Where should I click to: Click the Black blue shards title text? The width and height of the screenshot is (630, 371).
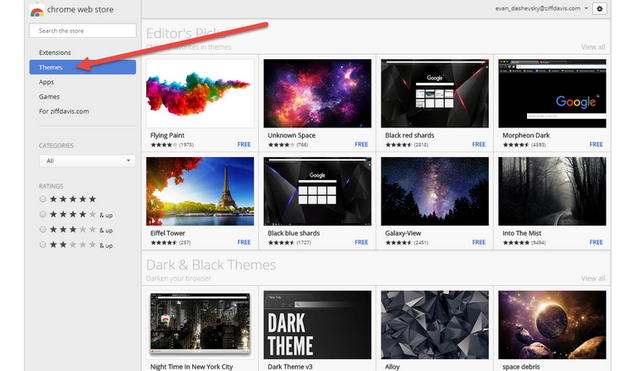click(294, 233)
